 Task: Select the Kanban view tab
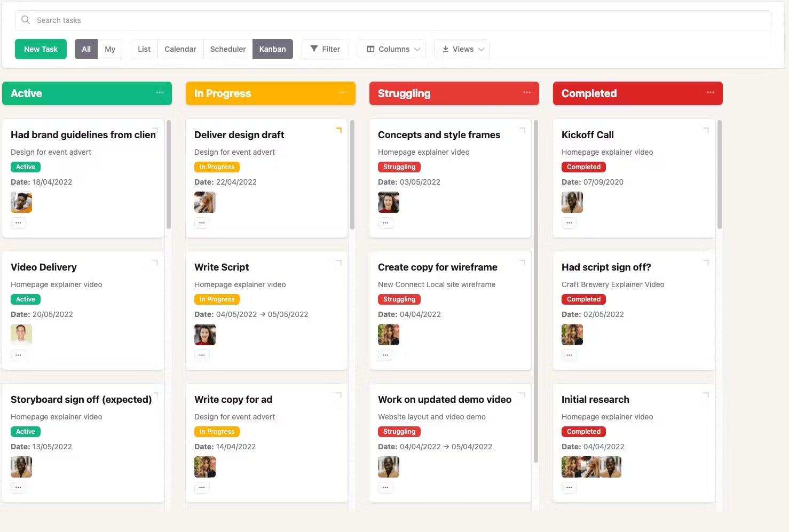tap(273, 49)
